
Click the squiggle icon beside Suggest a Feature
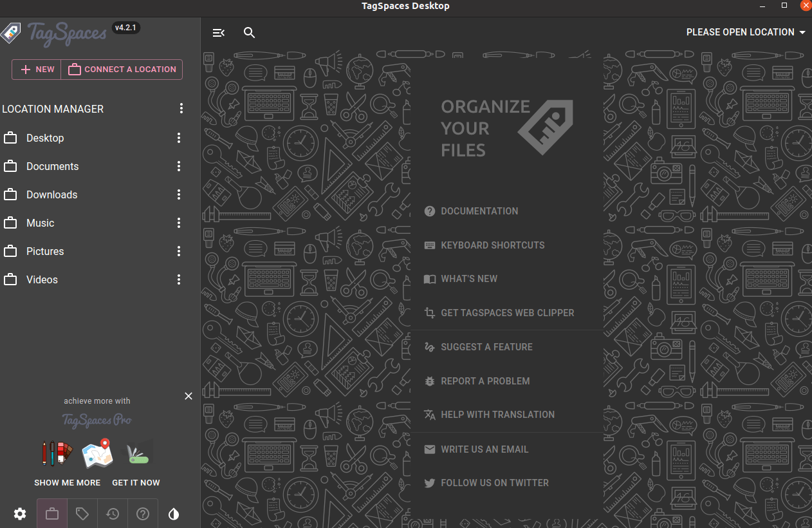(x=430, y=347)
